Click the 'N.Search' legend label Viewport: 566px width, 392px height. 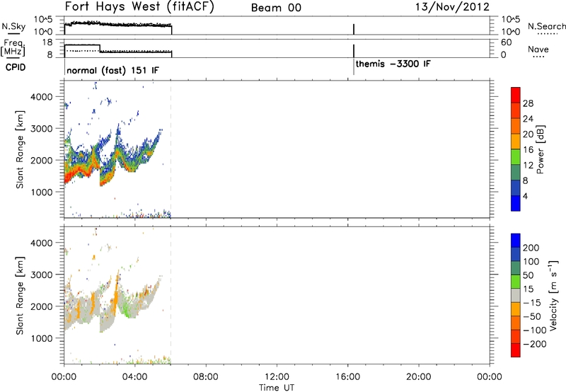546,26
